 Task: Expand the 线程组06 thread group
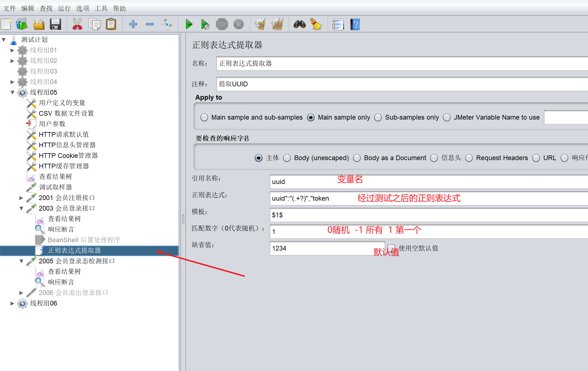click(12, 303)
